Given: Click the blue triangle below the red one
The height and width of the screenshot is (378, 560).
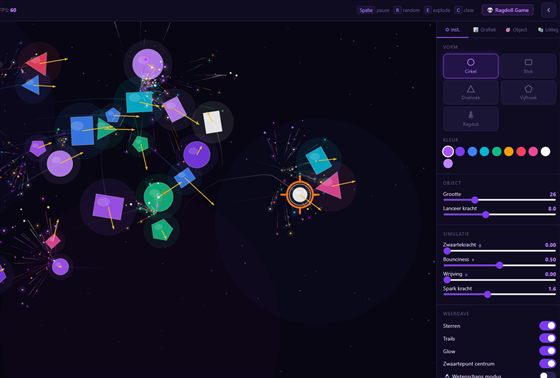Looking at the screenshot, I should pyautogui.click(x=32, y=85).
